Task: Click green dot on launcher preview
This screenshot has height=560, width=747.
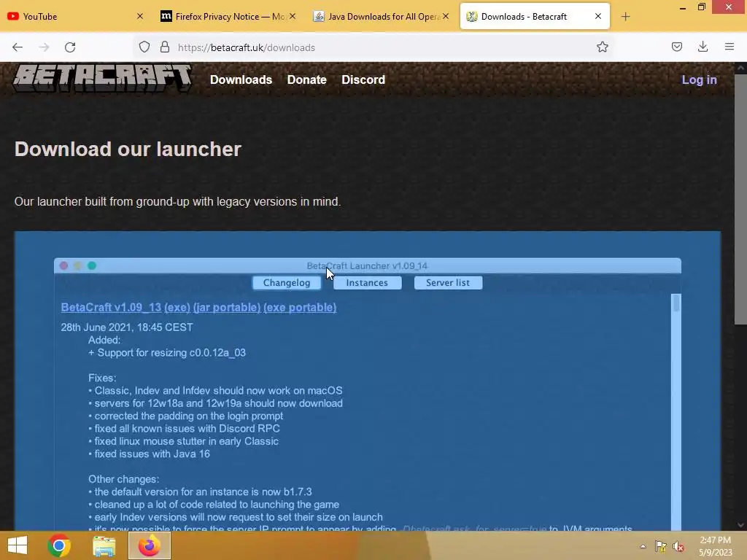Action: coord(92,265)
